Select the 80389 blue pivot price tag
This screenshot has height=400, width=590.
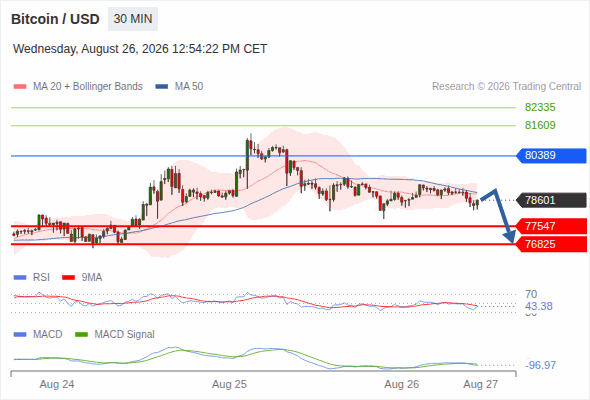tap(551, 155)
